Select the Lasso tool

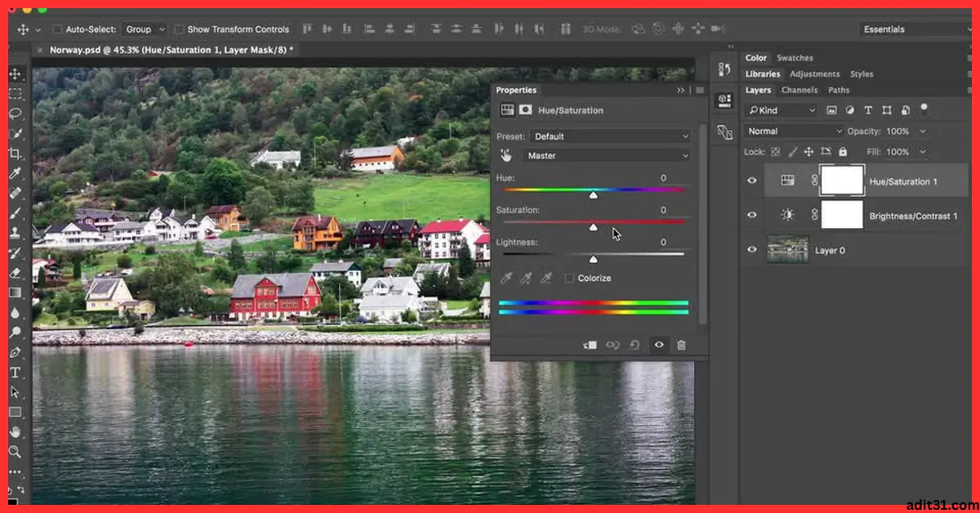pyautogui.click(x=16, y=114)
